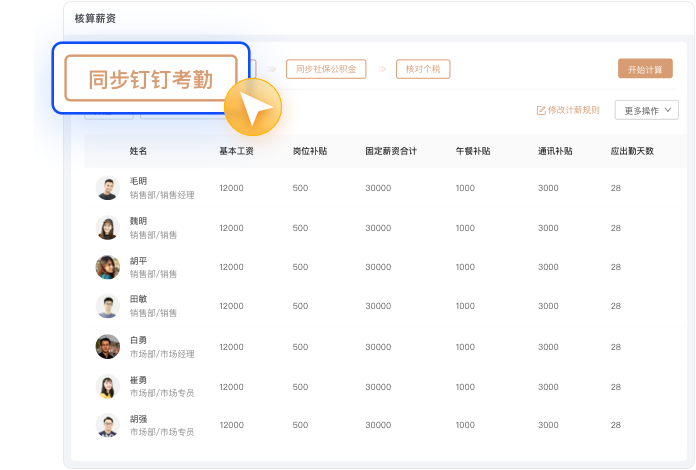The image size is (696, 470).
Task: Click the 核对个税 step button
Action: pos(423,69)
